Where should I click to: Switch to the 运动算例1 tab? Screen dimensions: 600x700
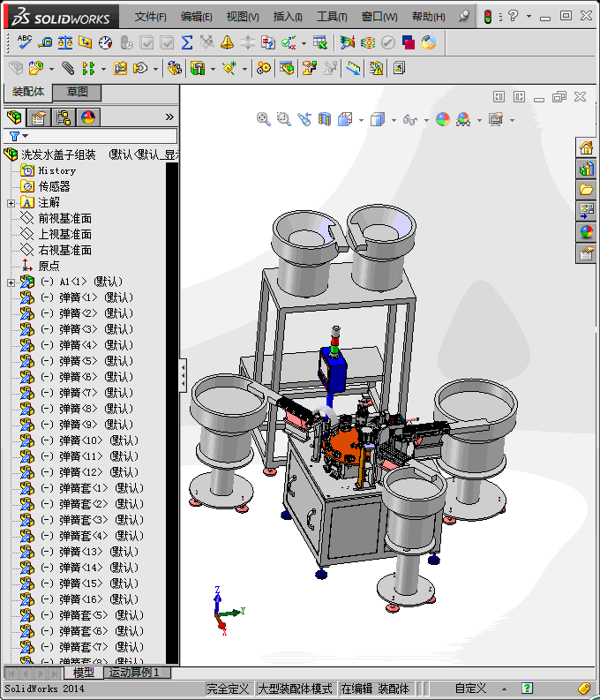(134, 673)
